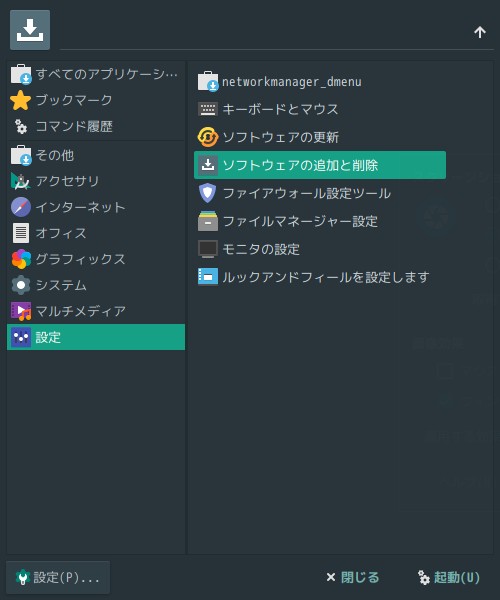This screenshot has width=500, height=600.
Task: Launch ルックアンドフィールを設定します item
Action: (320, 277)
